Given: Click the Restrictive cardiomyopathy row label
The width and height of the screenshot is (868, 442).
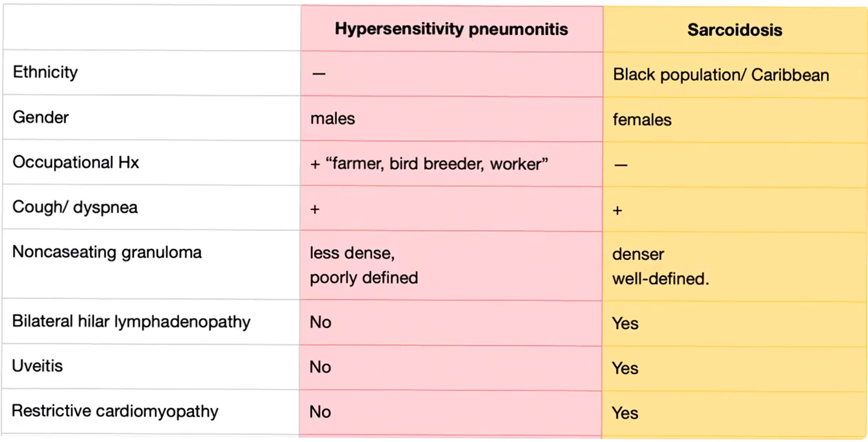Looking at the screenshot, I should [x=115, y=412].
